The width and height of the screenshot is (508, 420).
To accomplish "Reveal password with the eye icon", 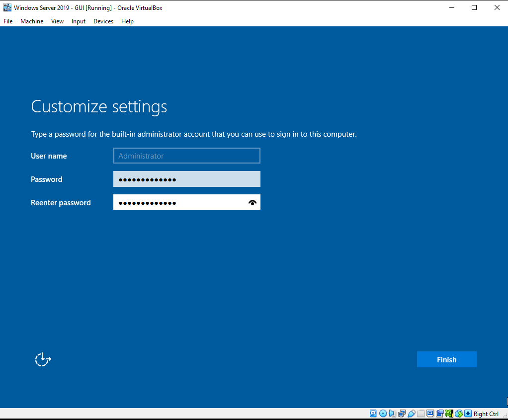I will tap(253, 203).
